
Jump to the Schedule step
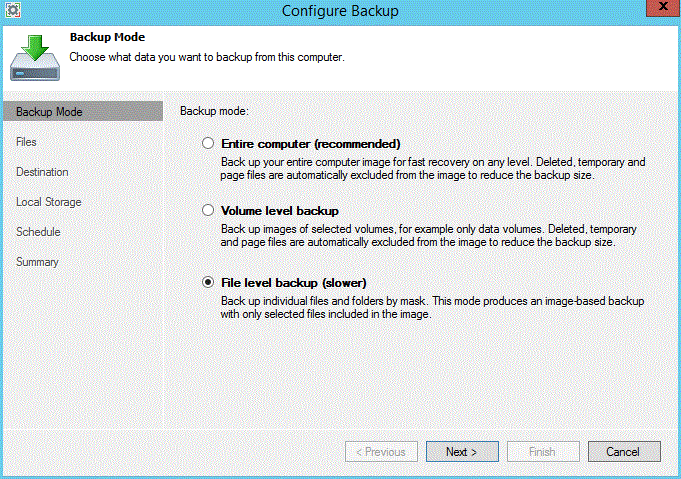tap(38, 232)
